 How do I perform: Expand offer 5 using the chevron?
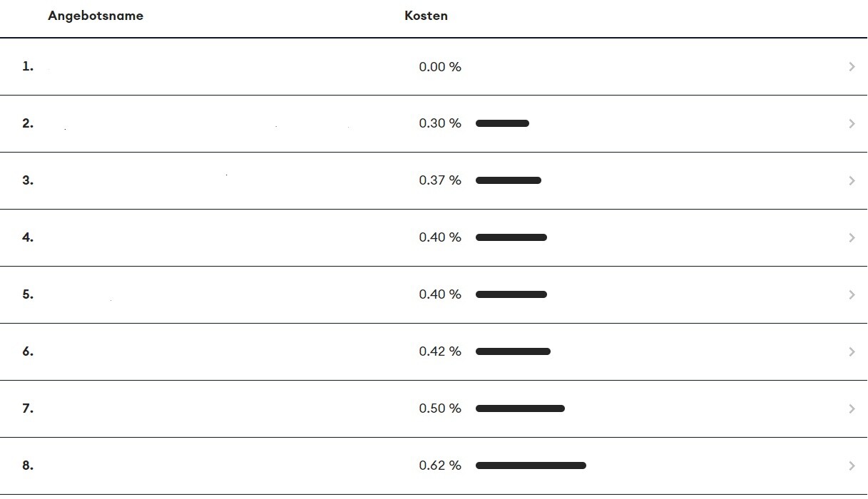pyautogui.click(x=852, y=294)
